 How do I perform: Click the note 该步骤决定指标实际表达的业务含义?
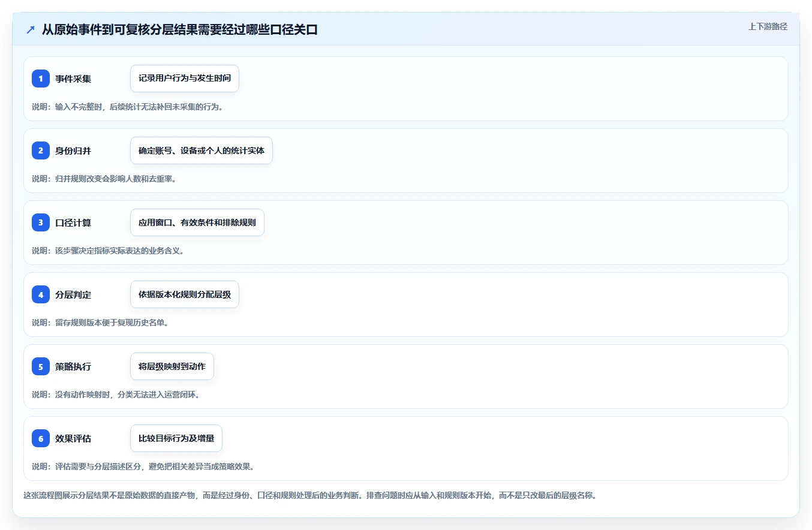(x=108, y=251)
